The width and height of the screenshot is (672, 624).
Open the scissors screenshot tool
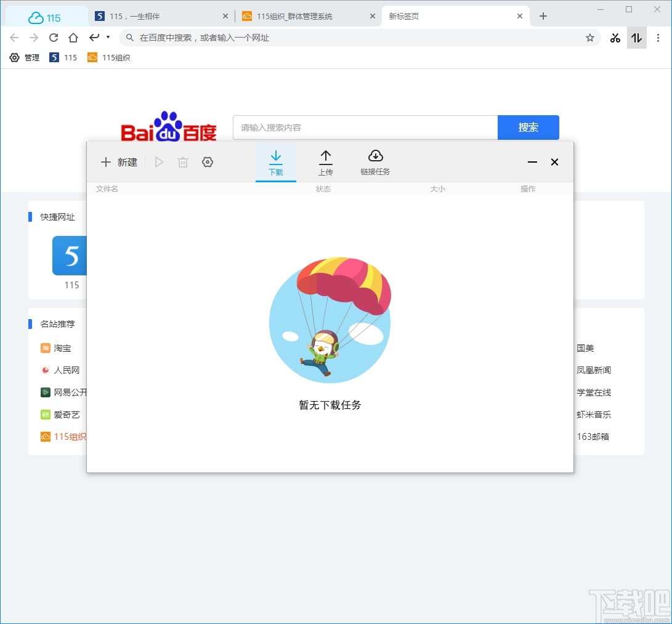point(615,38)
